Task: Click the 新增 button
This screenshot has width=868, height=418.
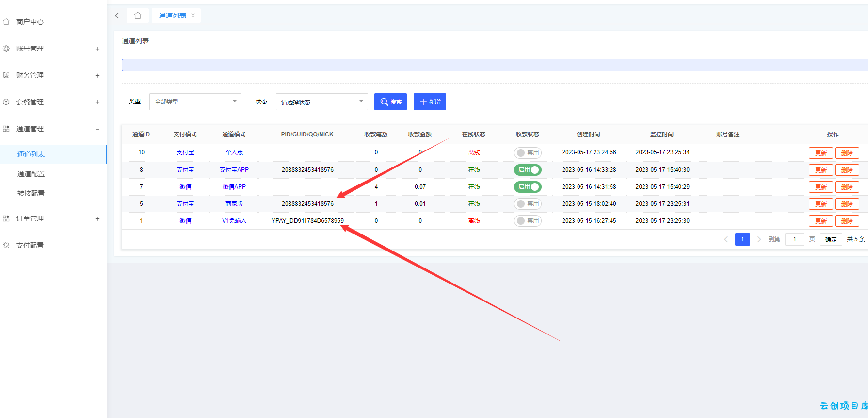Action: pos(430,102)
